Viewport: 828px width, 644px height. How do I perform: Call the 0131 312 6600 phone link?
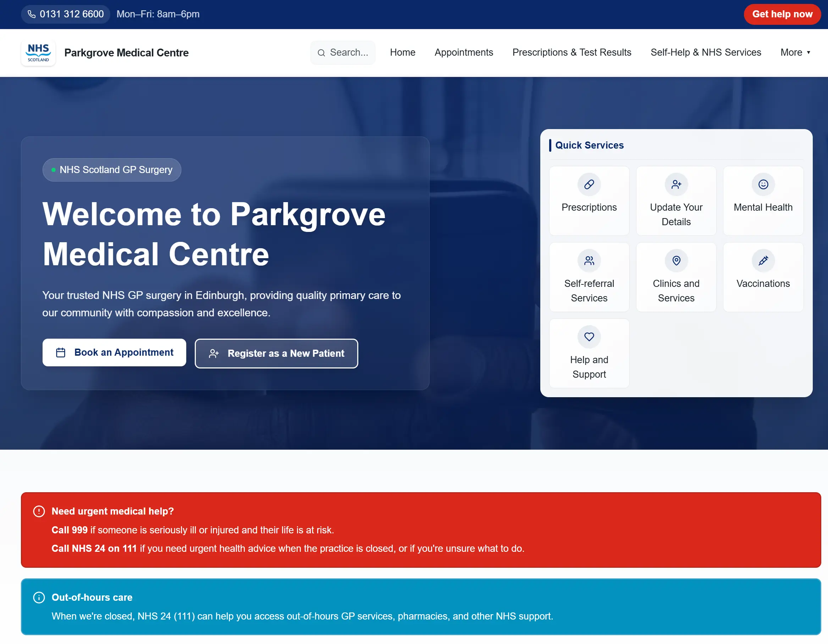tap(66, 14)
